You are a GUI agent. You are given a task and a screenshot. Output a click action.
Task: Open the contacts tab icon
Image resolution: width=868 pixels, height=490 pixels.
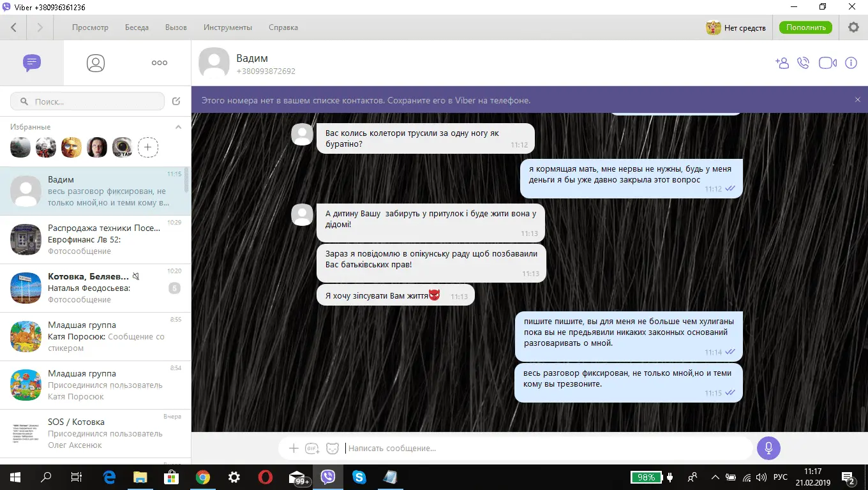96,63
